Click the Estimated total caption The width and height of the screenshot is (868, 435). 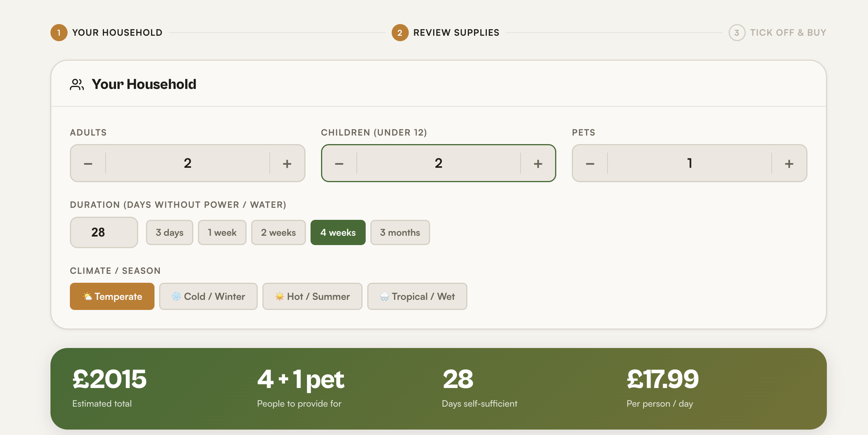(102, 404)
